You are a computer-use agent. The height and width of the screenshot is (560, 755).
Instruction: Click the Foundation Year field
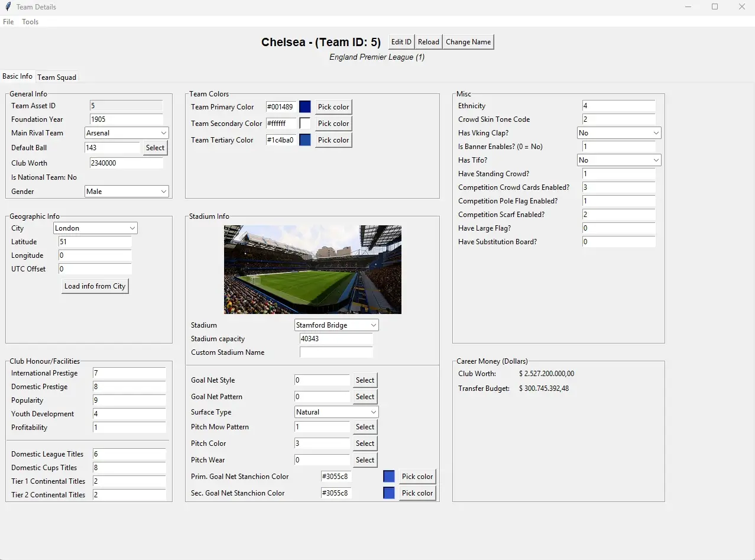click(127, 119)
